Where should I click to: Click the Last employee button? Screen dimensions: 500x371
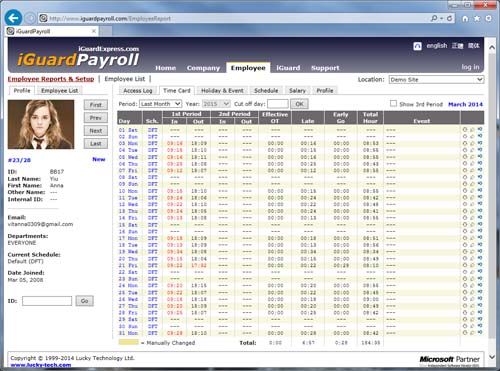coord(96,144)
